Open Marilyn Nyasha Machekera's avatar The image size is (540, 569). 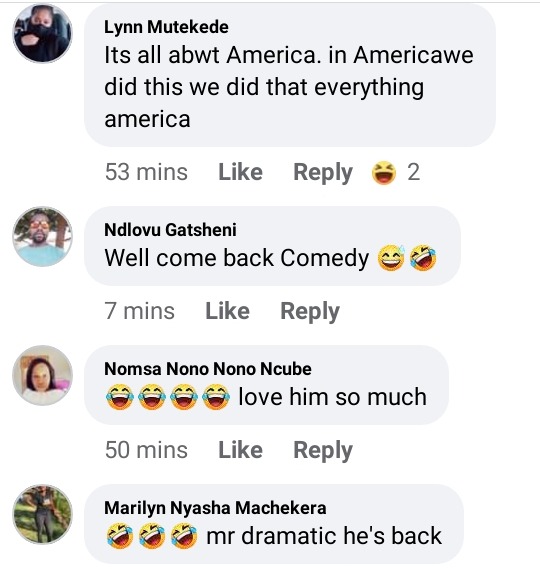[43, 514]
